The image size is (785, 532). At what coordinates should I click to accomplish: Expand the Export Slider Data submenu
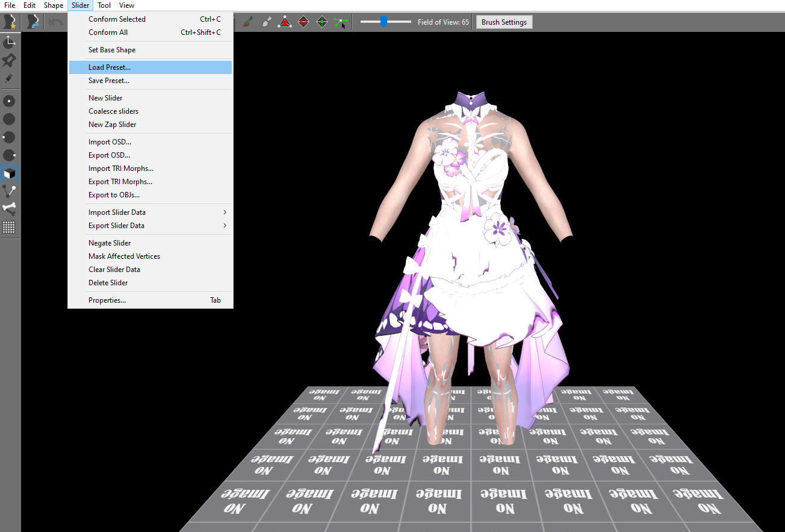(150, 226)
